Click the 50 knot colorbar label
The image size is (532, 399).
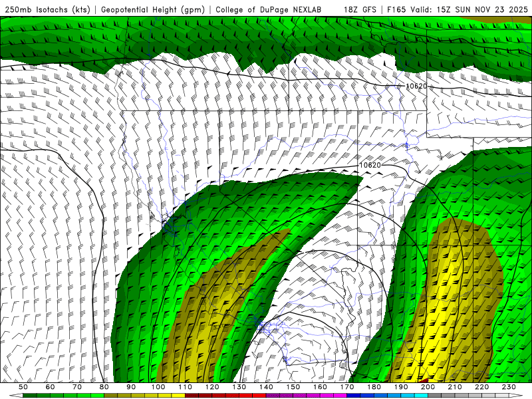pos(23,387)
